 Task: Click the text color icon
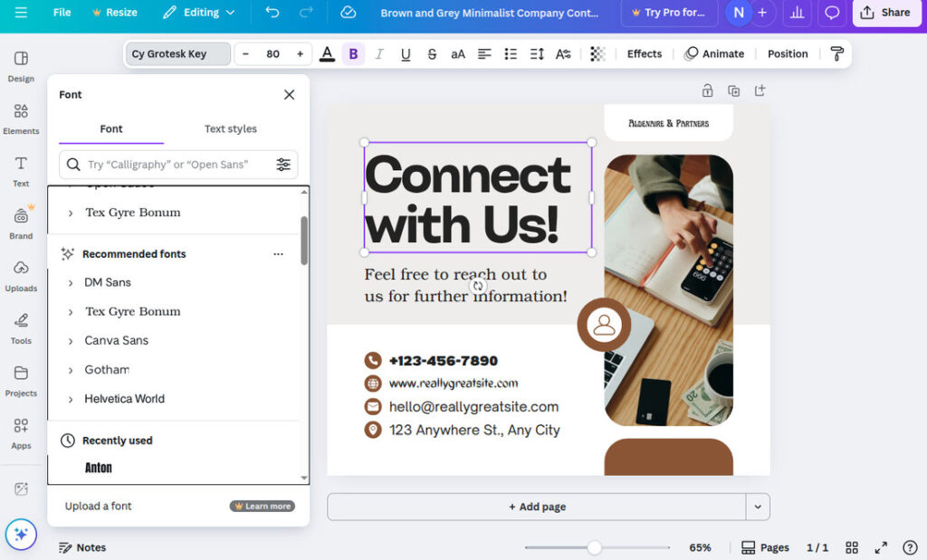(327, 54)
